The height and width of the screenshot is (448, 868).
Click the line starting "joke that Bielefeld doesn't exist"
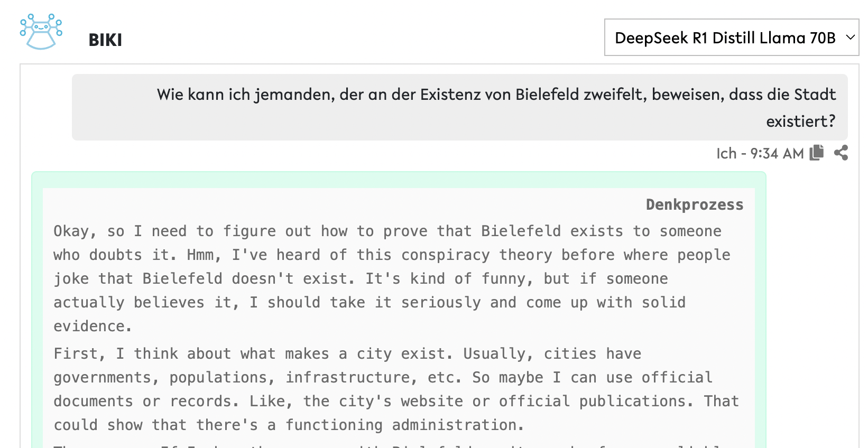click(x=359, y=278)
